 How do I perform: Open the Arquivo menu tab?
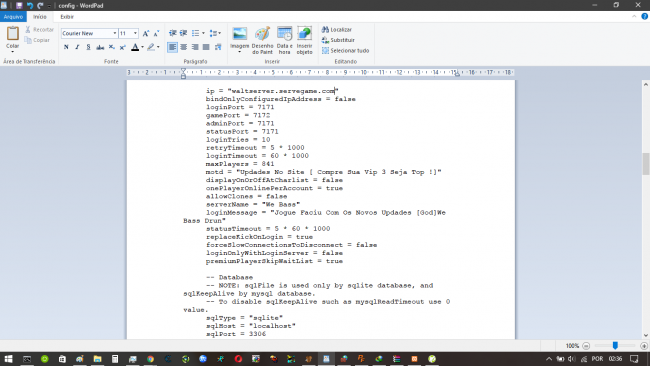click(13, 17)
